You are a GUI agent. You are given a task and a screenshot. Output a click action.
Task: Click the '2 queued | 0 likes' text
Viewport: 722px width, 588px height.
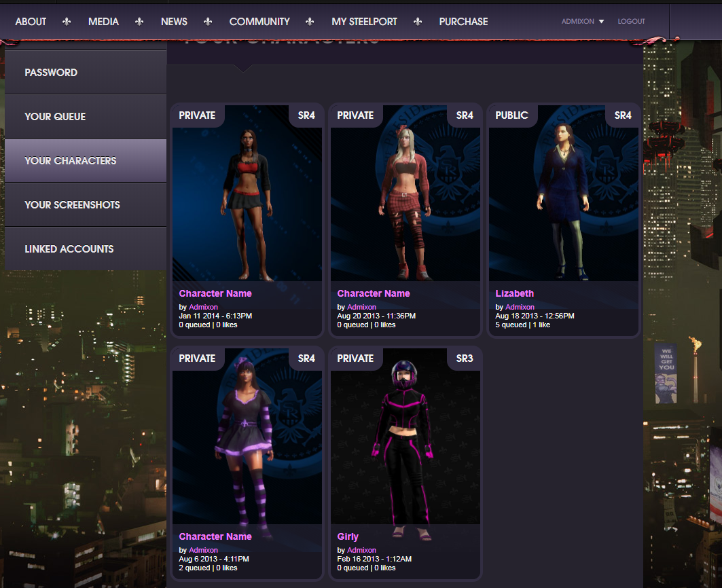pyautogui.click(x=208, y=568)
